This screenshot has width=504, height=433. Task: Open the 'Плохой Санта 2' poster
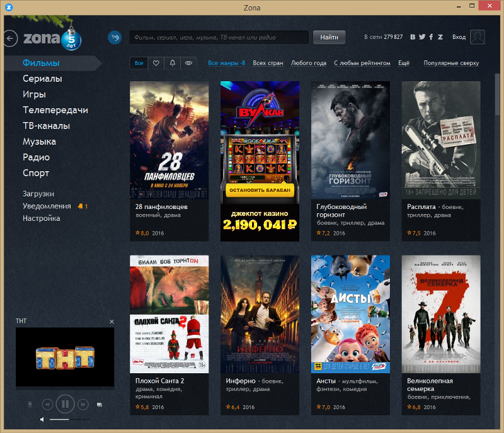pyautogui.click(x=169, y=314)
